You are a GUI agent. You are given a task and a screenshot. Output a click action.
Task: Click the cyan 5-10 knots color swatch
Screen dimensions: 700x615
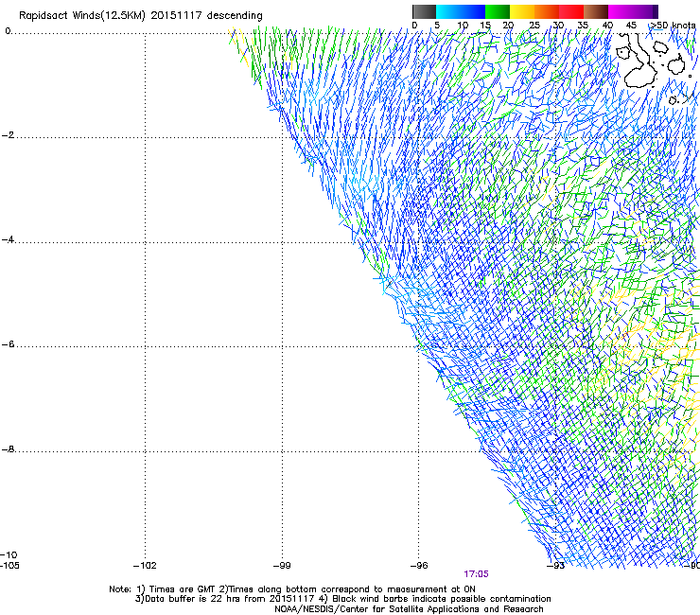pos(448,11)
